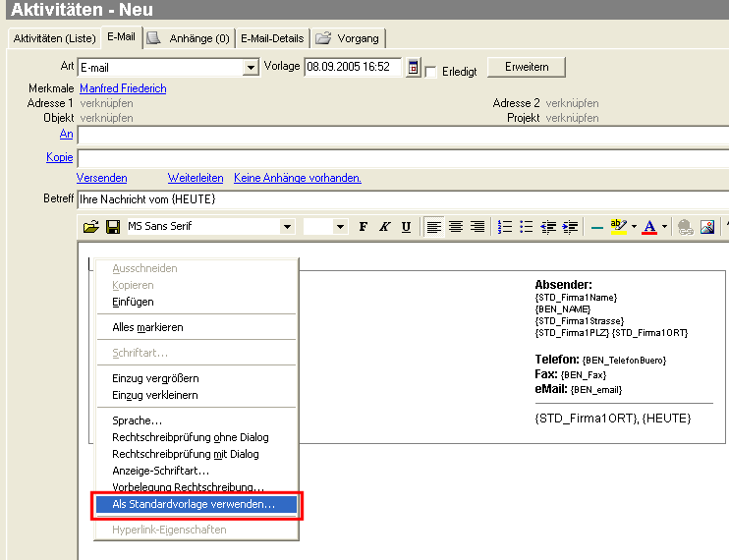Run Rechtschreibprüfung mit Dialog

pos(196,454)
